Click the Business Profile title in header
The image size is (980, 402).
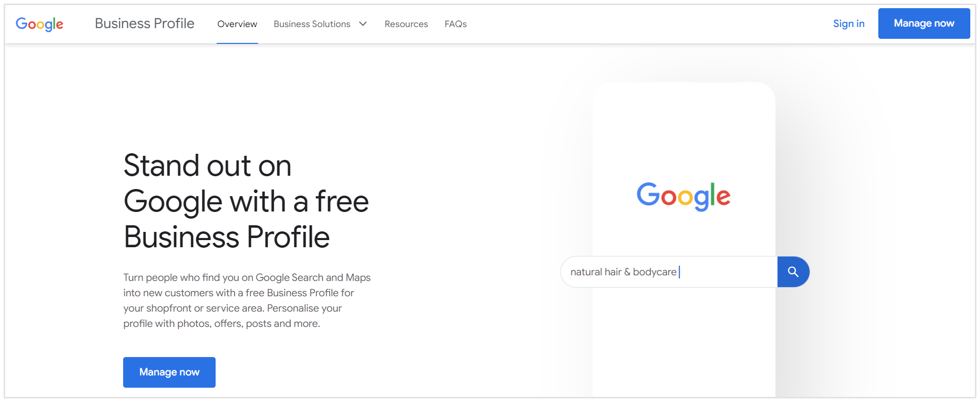click(x=145, y=23)
